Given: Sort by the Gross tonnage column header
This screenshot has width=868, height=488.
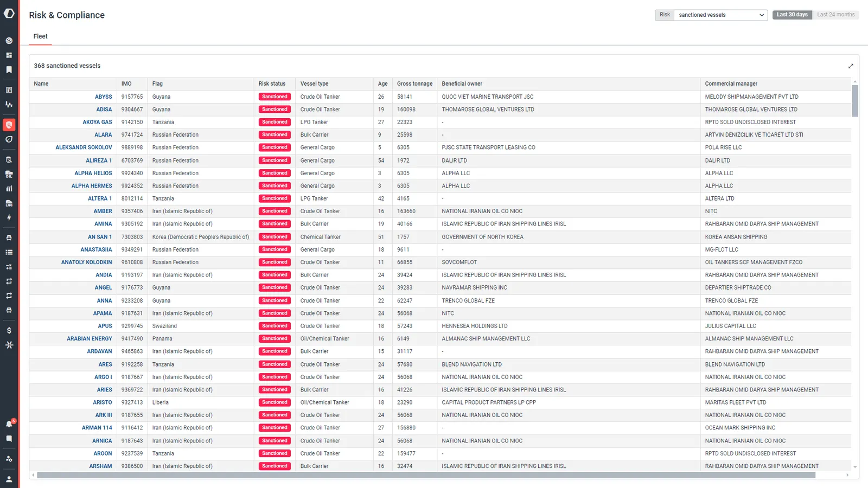Looking at the screenshot, I should coord(415,84).
